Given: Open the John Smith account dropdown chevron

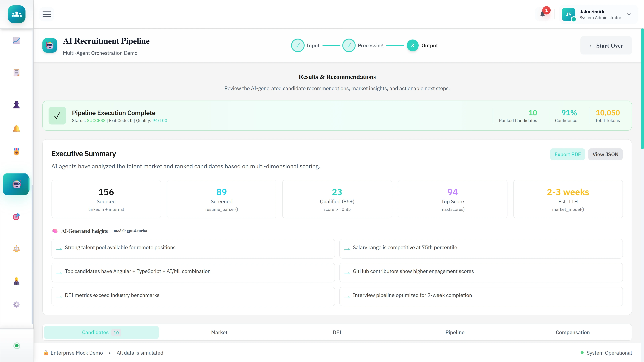Looking at the screenshot, I should [x=629, y=14].
